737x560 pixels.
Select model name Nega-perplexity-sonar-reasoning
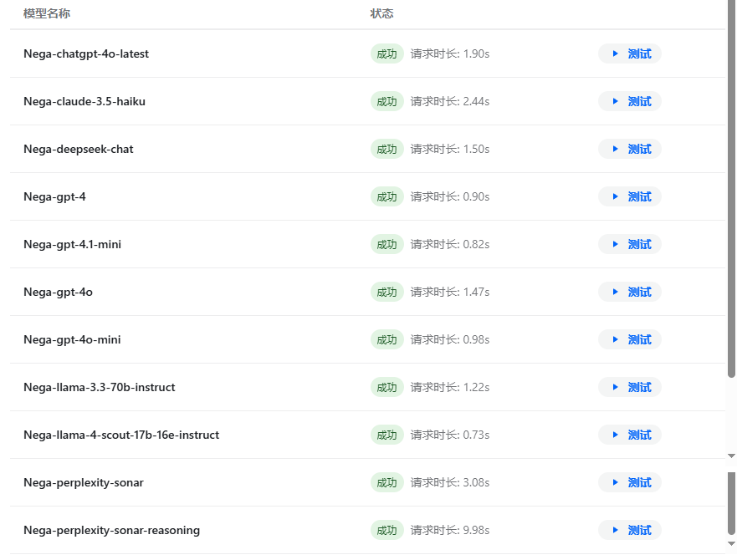click(112, 531)
